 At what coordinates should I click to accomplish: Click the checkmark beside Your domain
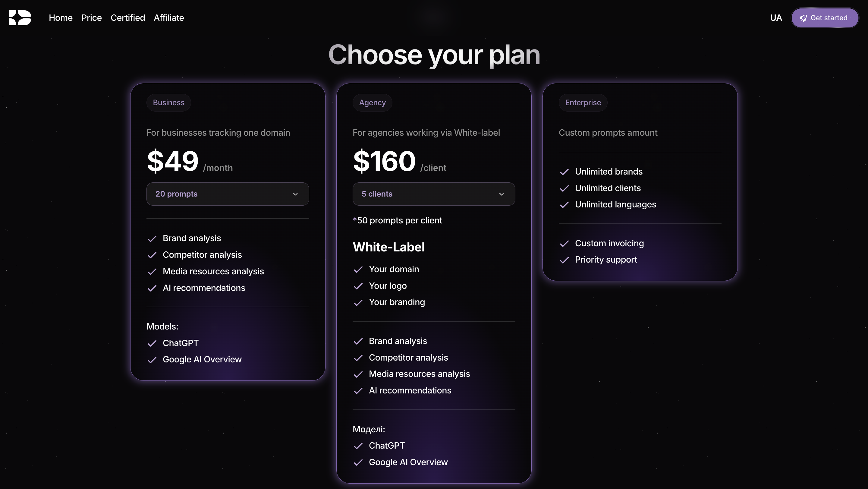click(359, 270)
